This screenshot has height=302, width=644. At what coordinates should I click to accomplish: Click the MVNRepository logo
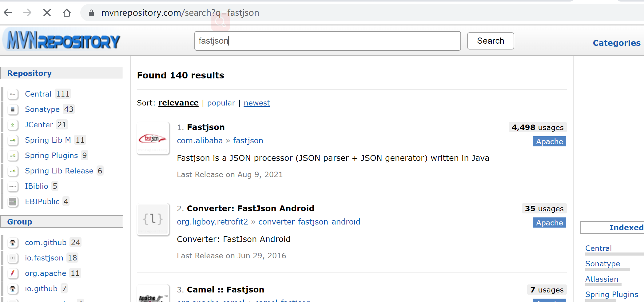(64, 40)
